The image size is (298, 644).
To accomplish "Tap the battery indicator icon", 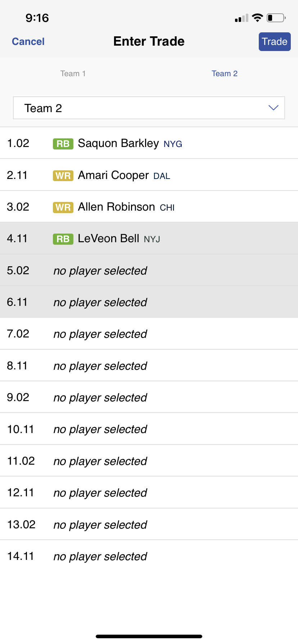I will coord(276,18).
